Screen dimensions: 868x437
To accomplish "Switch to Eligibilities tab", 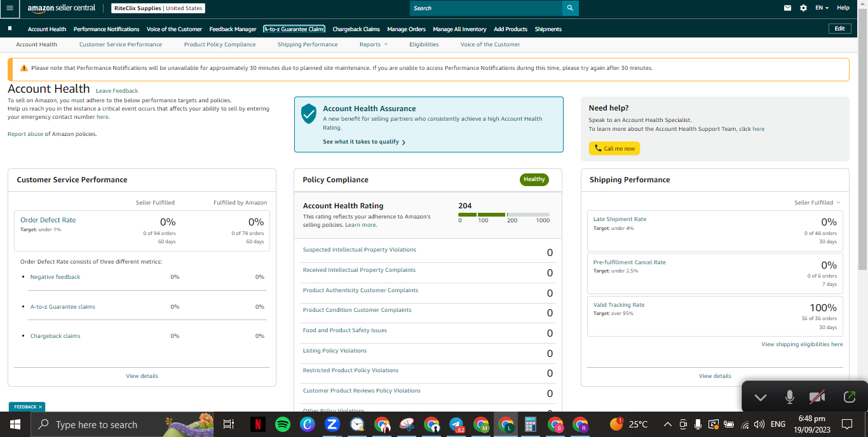I will [424, 44].
